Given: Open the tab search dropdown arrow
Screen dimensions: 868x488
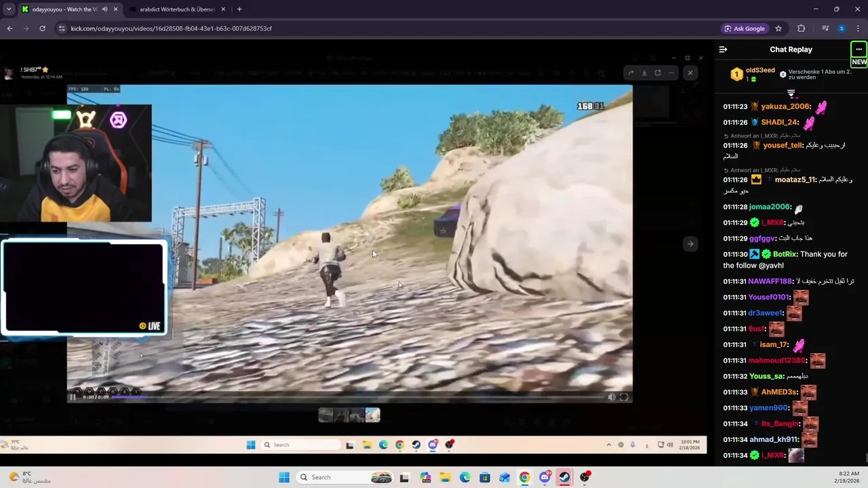Looking at the screenshot, I should click(9, 9).
